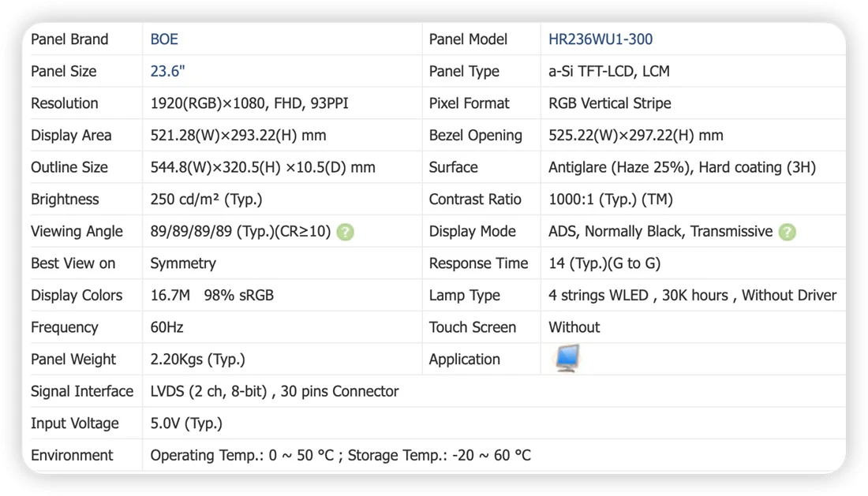This screenshot has height=496, width=868.
Task: Open the HR236WU1-300 panel model link
Action: click(600, 39)
